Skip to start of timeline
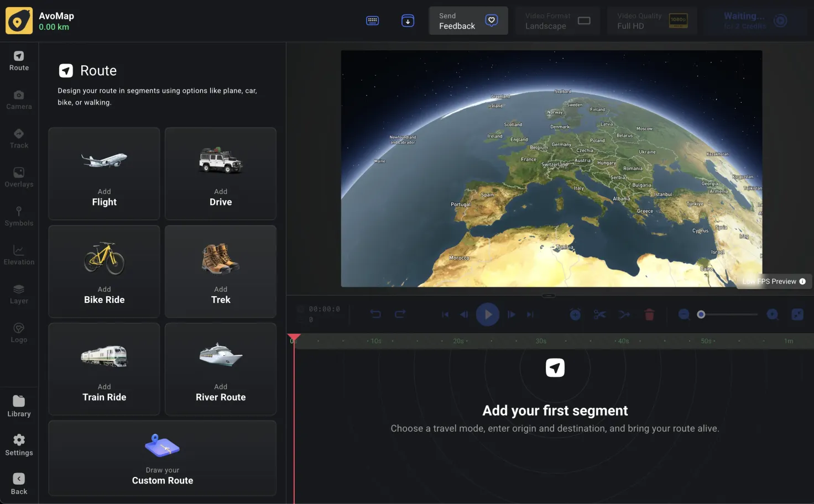This screenshot has height=504, width=814. (445, 314)
